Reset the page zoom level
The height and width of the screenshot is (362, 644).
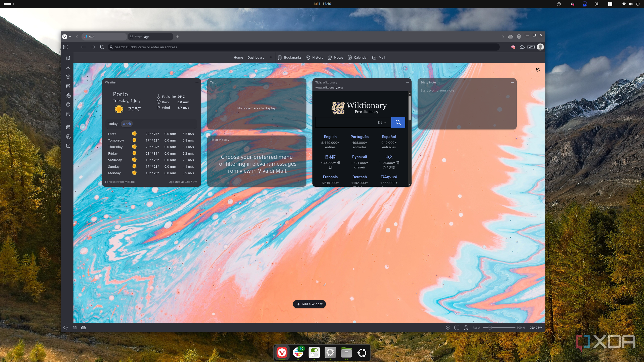pyautogui.click(x=476, y=328)
